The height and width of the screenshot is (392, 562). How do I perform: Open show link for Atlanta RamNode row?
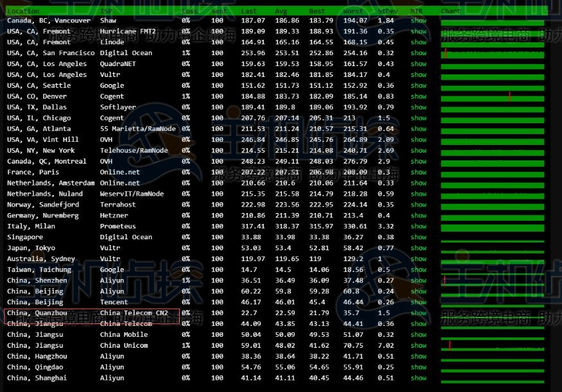[418, 128]
